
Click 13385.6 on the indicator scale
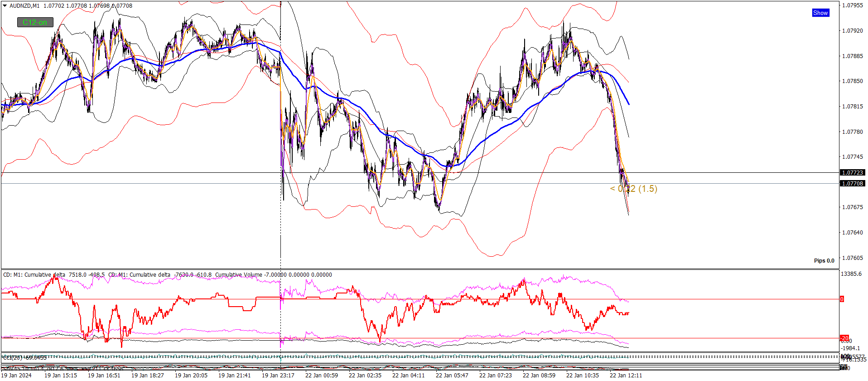tap(851, 274)
